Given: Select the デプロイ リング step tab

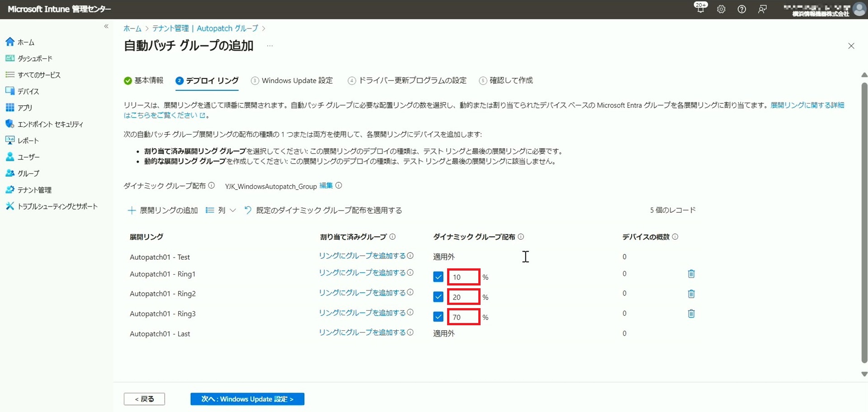Looking at the screenshot, I should (x=207, y=80).
